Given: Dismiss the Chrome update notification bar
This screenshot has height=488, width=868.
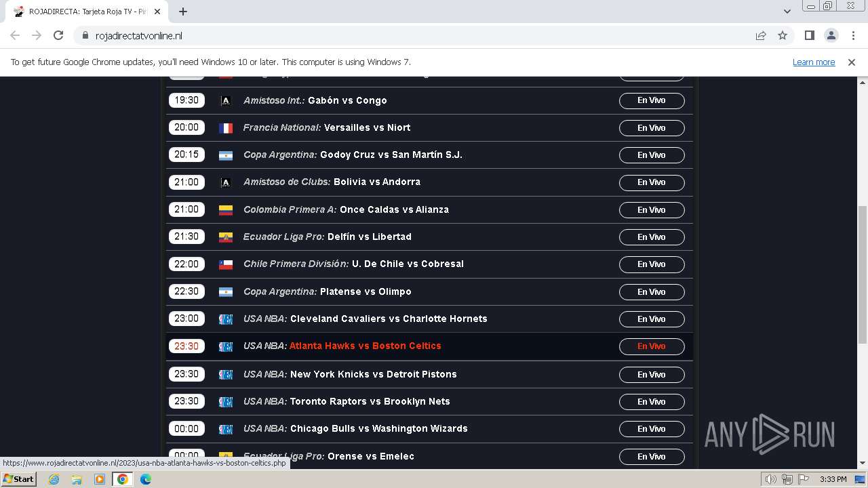Looking at the screenshot, I should pyautogui.click(x=852, y=62).
